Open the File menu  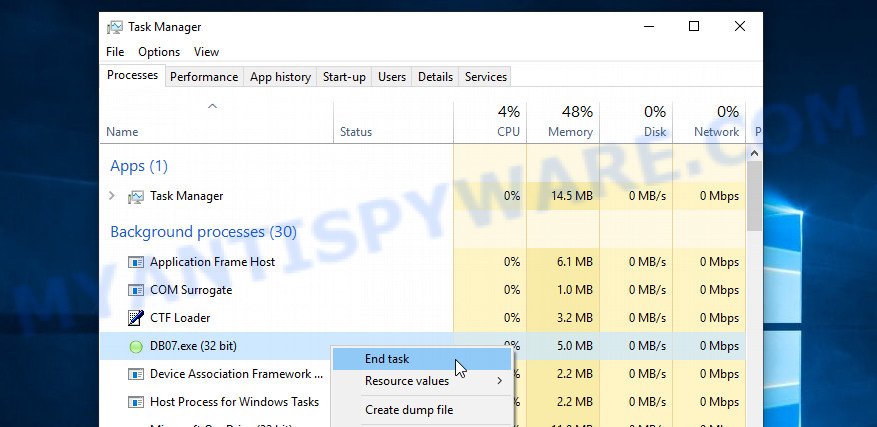(x=115, y=52)
